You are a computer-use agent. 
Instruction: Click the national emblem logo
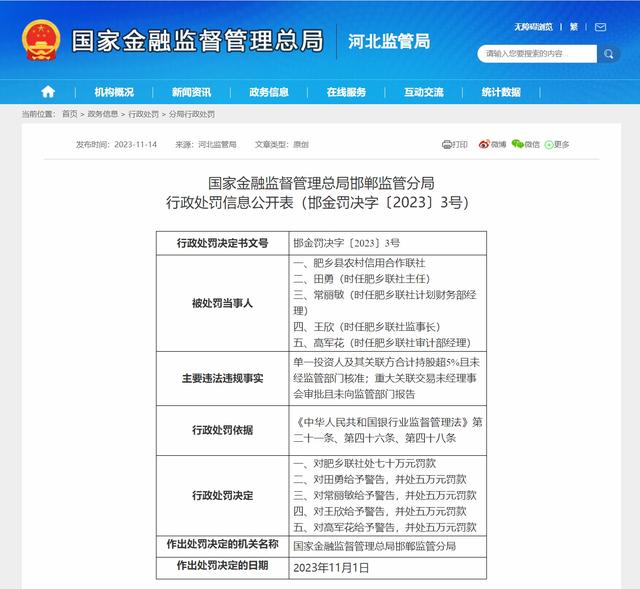tap(41, 40)
